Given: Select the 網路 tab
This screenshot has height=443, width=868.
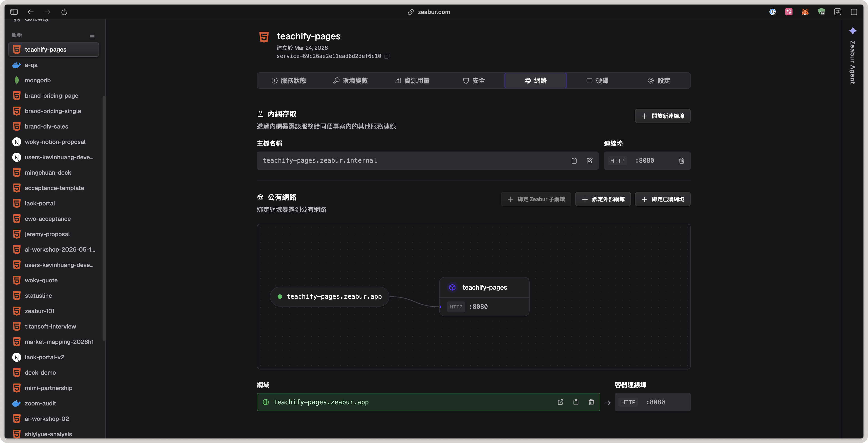Looking at the screenshot, I should click(535, 81).
